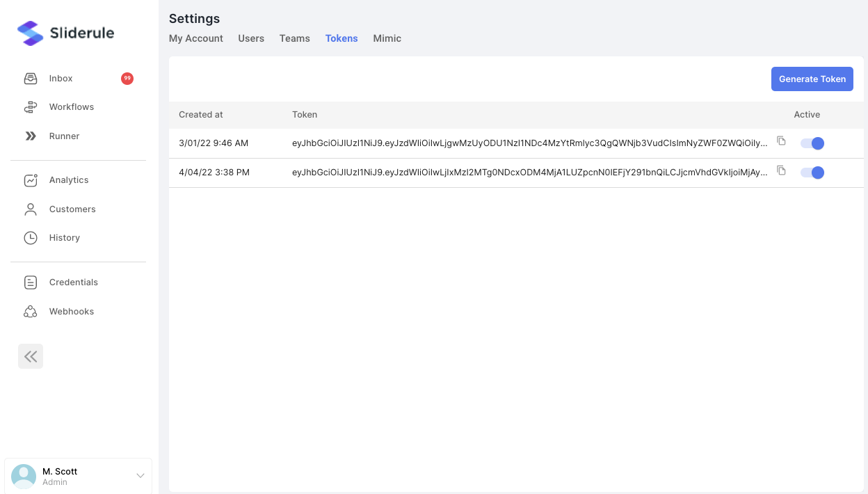868x494 pixels.
Task: Open the Customers person icon
Action: (31, 209)
